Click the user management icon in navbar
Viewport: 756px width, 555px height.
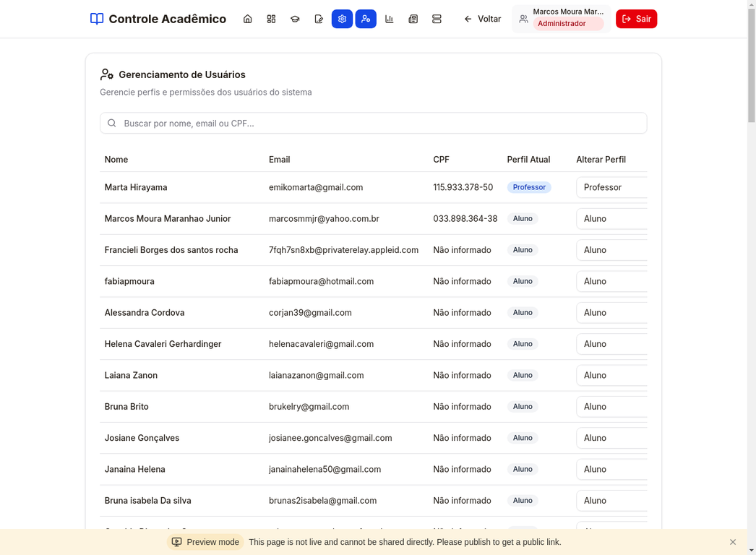(366, 19)
